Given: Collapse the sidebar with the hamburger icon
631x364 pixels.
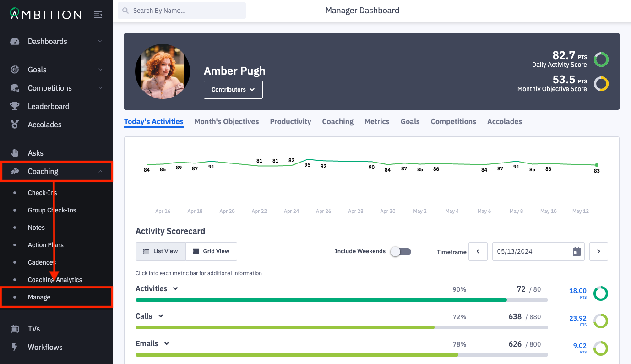Looking at the screenshot, I should point(98,14).
